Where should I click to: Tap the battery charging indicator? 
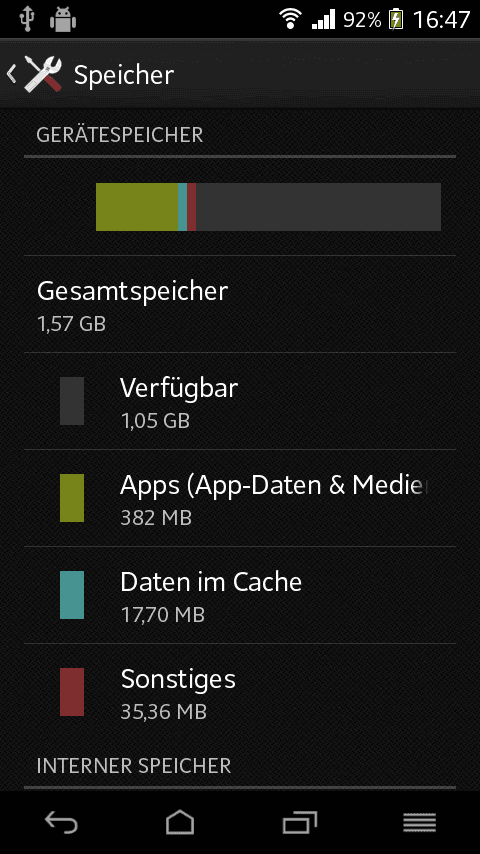click(396, 20)
